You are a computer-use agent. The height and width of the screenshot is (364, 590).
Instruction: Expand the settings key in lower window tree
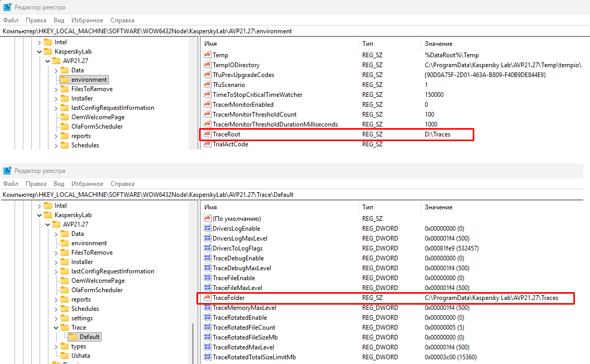56,318
